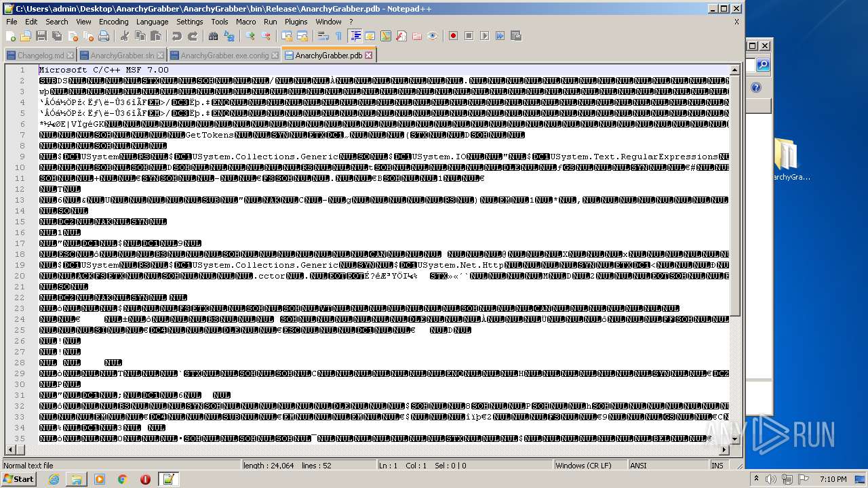Click the Undo arrow icon

coord(177,36)
